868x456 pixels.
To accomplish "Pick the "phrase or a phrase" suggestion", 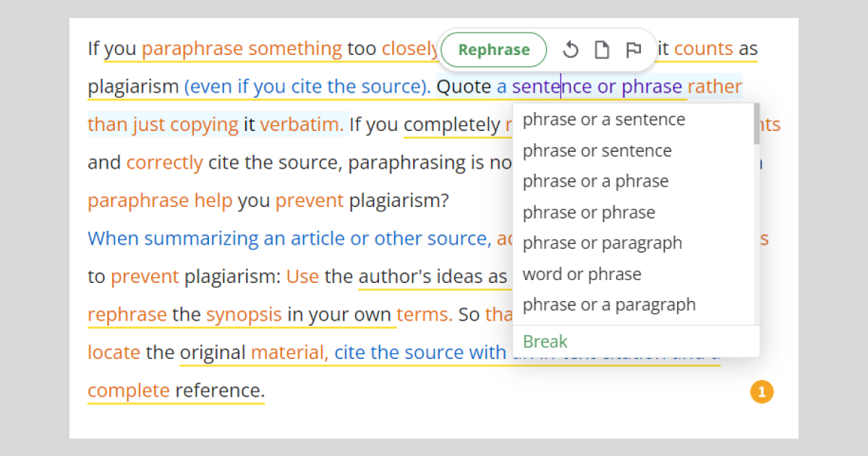I will [595, 181].
